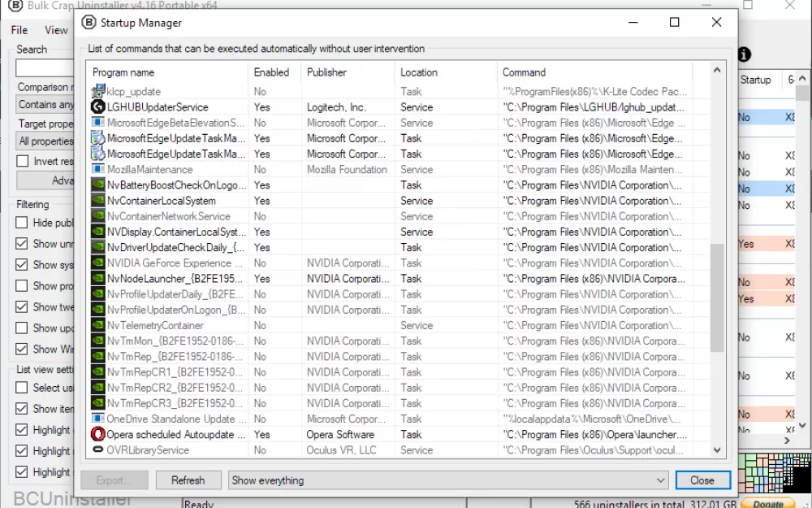812x508 pixels.
Task: Click the LGHUBUpdaterService Logitech icon
Action: [x=98, y=106]
